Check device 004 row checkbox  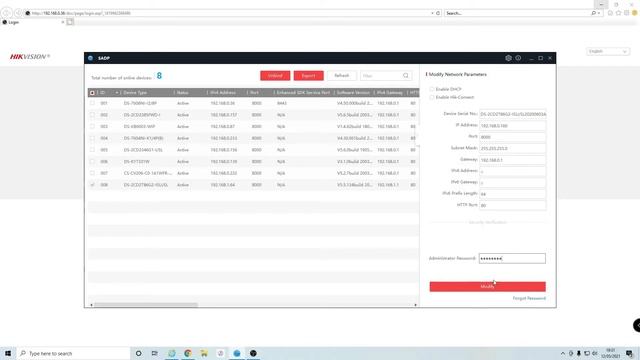pos(92,138)
